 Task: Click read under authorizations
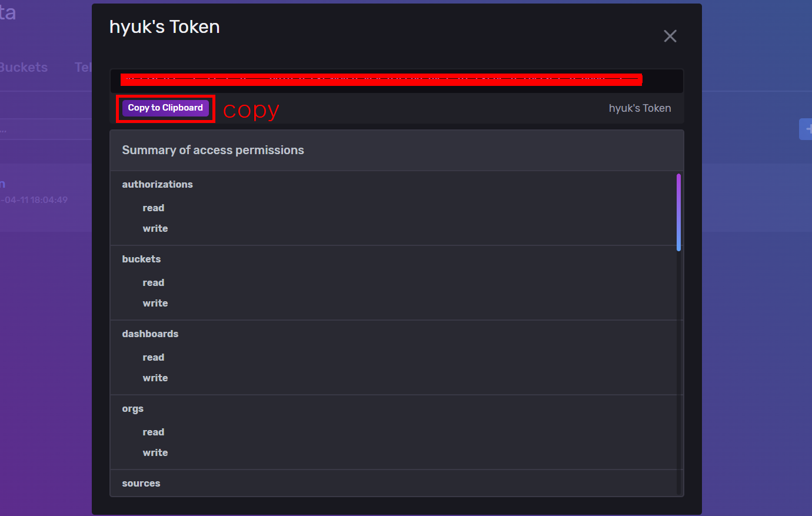click(153, 208)
